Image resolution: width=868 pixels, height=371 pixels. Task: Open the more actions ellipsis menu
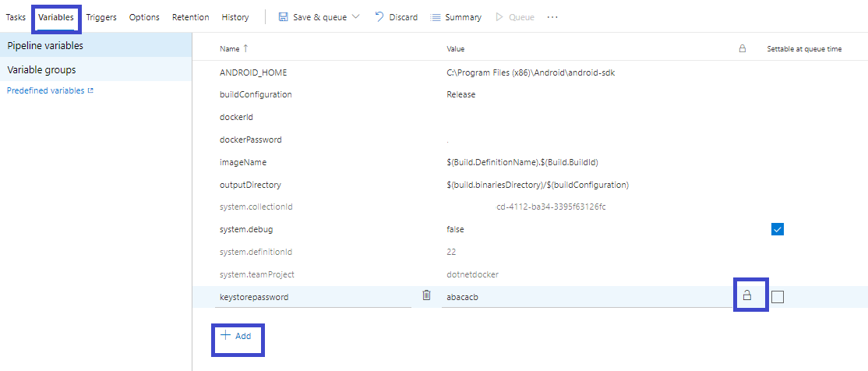(552, 17)
